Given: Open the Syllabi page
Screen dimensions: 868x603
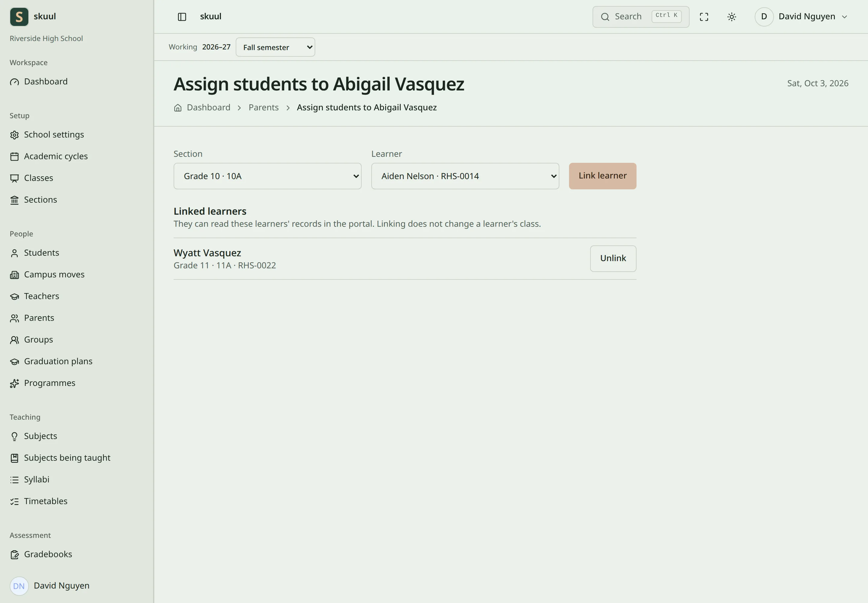Looking at the screenshot, I should tap(77, 480).
